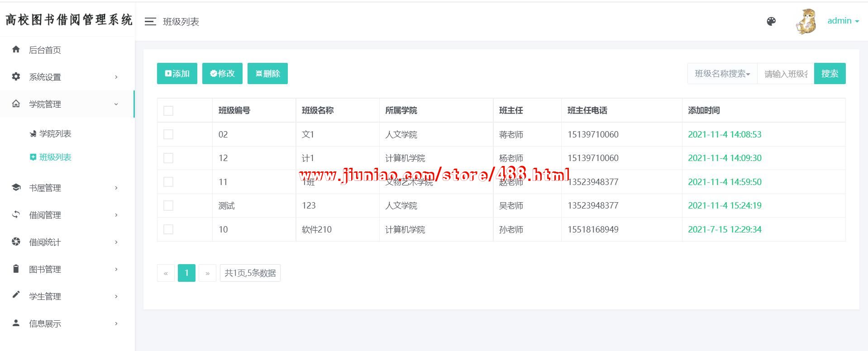Click the 添加 button
Screen dimensions: 868x351
177,73
